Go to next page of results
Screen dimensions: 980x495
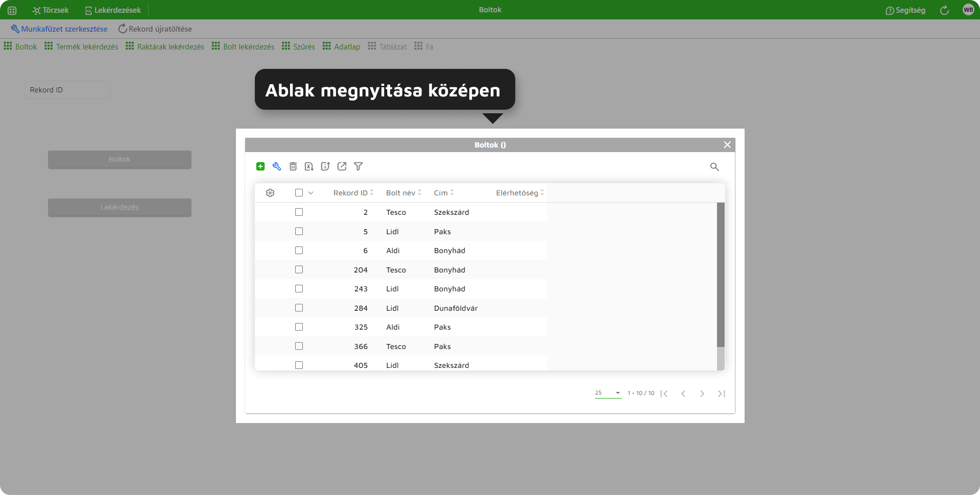click(x=702, y=393)
